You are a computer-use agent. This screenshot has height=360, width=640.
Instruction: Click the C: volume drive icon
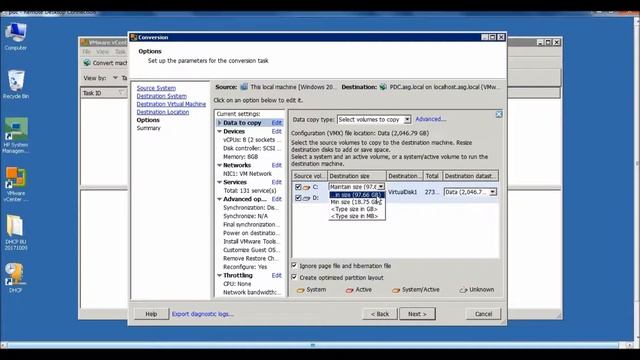(x=307, y=187)
